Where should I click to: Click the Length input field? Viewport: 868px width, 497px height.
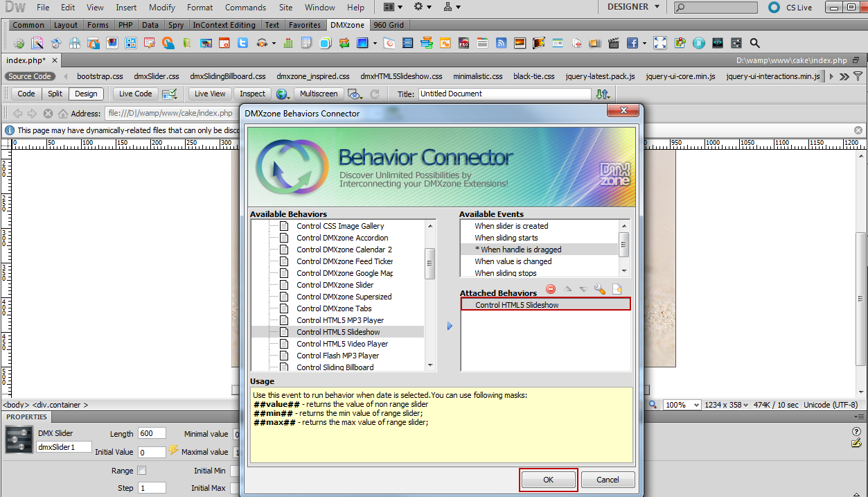tap(152, 433)
